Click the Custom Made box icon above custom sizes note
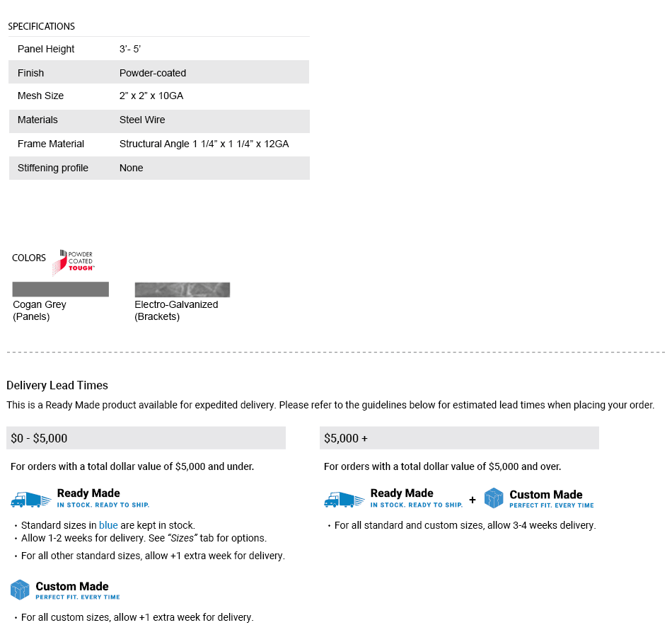The width and height of the screenshot is (672, 642). 20,590
